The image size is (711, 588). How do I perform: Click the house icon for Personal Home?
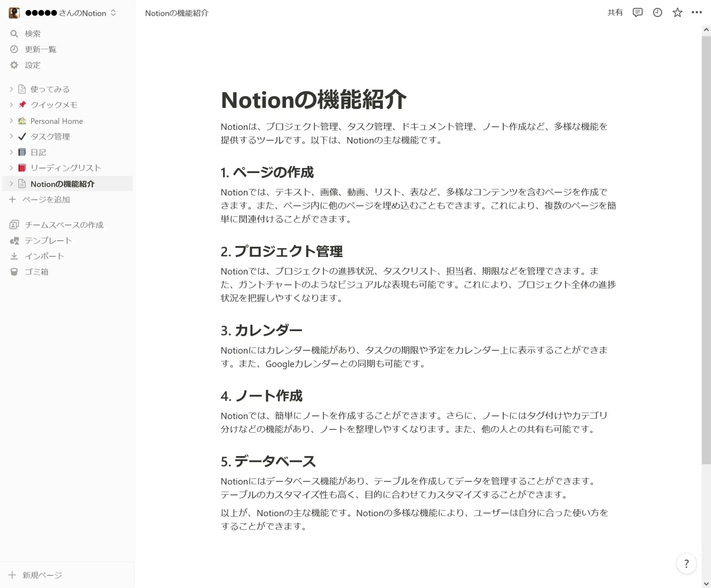[22, 121]
